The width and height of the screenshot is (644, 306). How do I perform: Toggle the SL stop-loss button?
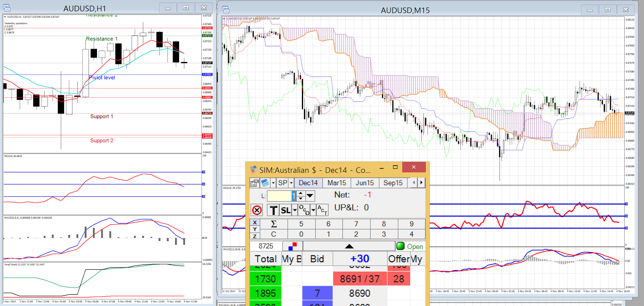click(286, 211)
